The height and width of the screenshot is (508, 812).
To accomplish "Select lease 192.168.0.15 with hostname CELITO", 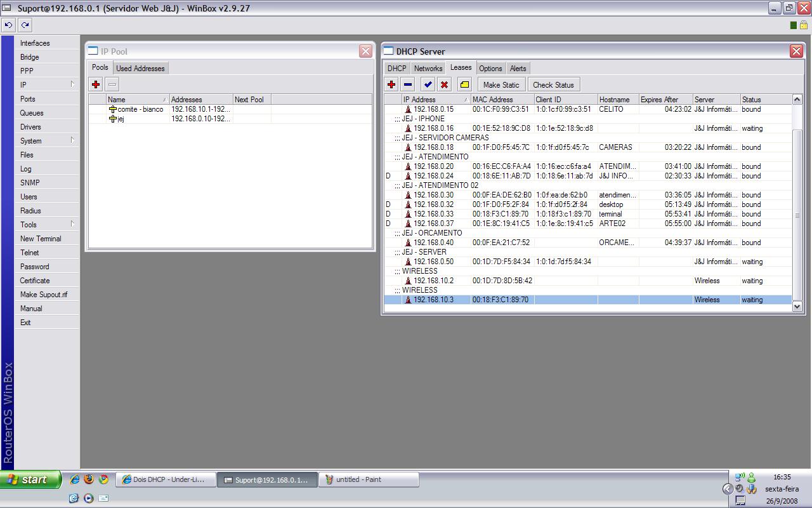I will pyautogui.click(x=588, y=109).
